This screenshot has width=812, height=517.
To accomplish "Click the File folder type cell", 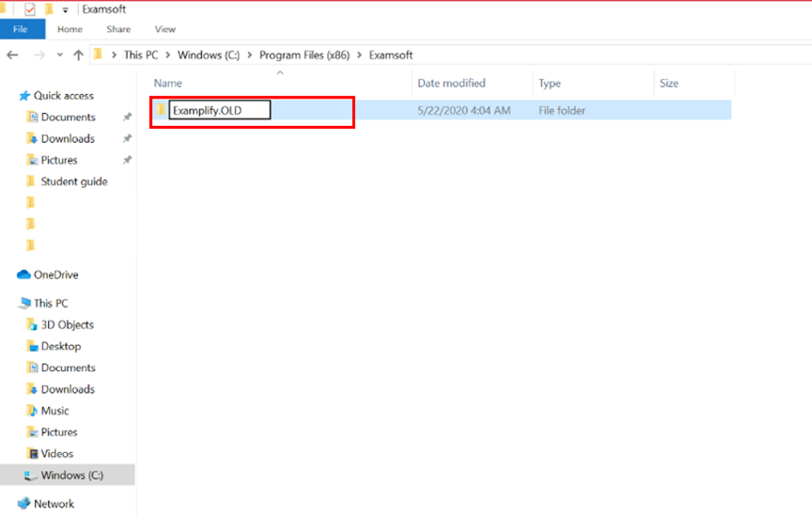I will click(562, 110).
